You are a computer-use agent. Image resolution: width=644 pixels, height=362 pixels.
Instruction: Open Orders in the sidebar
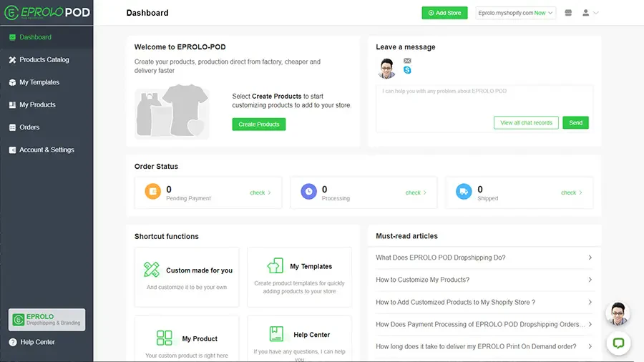(47, 127)
